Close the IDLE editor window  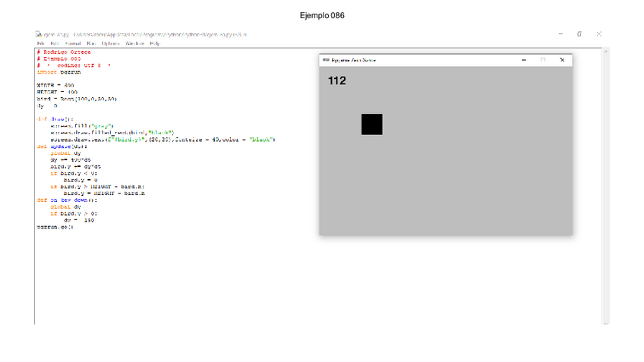pyautogui.click(x=599, y=34)
